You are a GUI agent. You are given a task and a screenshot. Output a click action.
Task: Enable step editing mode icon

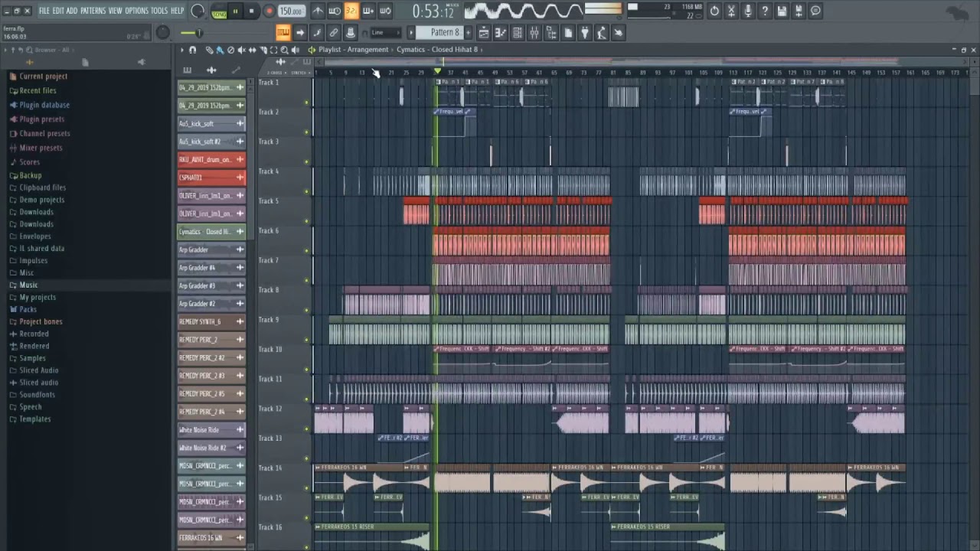coord(317,32)
